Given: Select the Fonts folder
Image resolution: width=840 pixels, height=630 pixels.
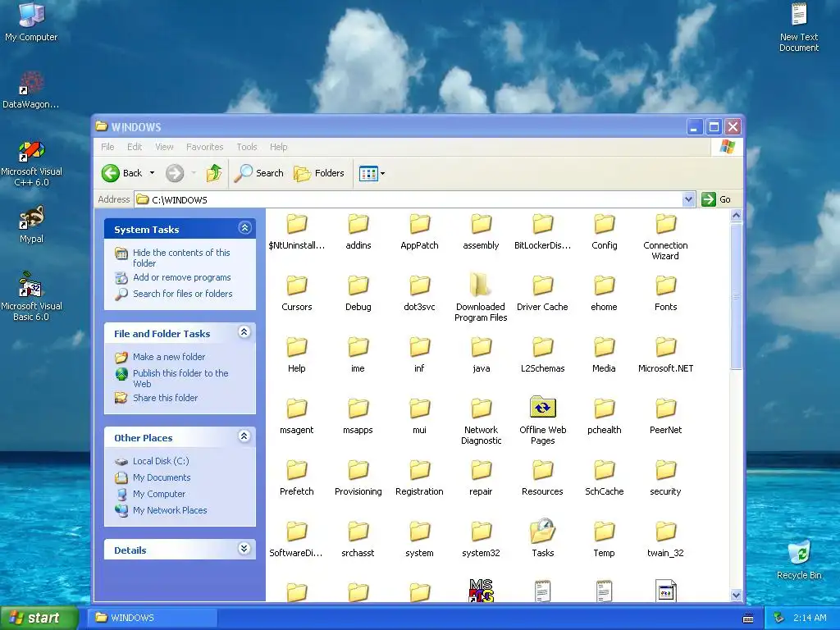Looking at the screenshot, I should pos(665,293).
